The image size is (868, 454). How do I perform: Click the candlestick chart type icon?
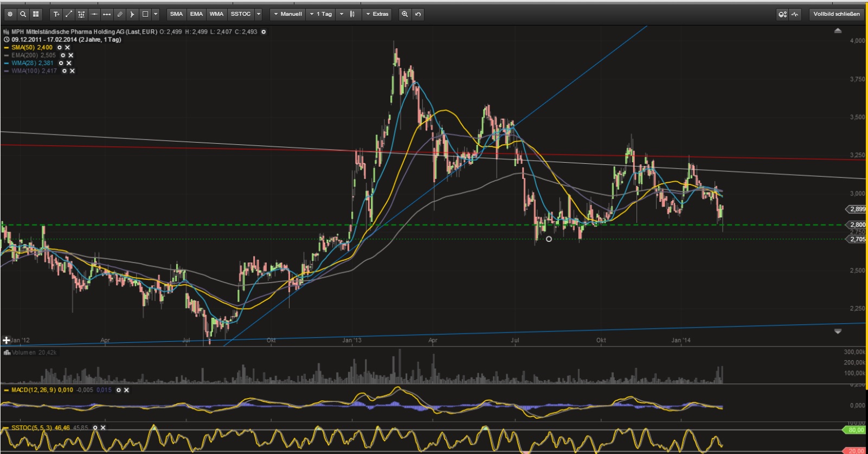click(x=352, y=14)
